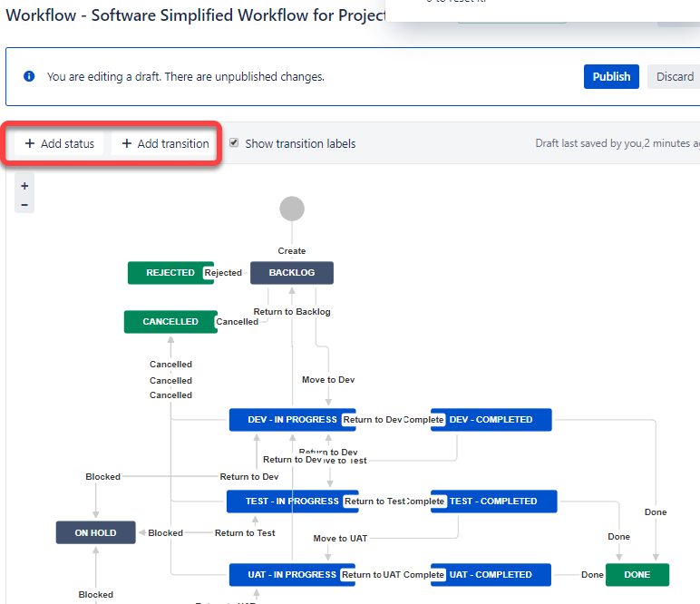This screenshot has width=700, height=604.
Task: Select the green DONE status node
Action: pos(637,575)
